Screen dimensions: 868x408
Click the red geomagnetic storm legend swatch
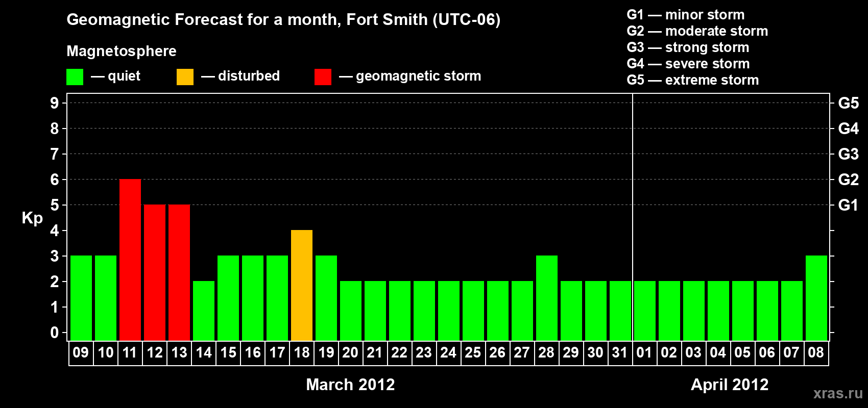(323, 77)
